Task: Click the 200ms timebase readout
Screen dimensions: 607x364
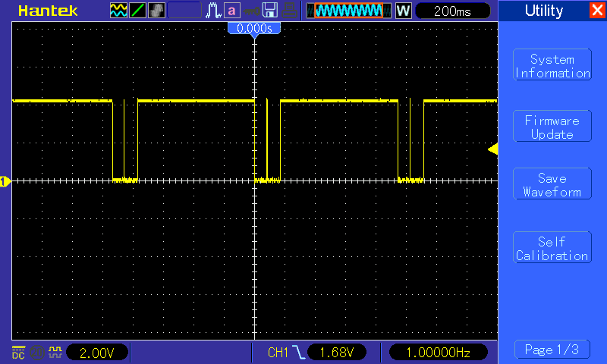Action: coord(452,11)
